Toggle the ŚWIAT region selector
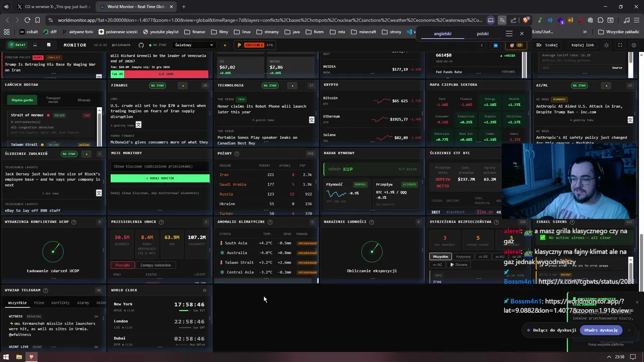The image size is (644, 362). click(x=17, y=45)
